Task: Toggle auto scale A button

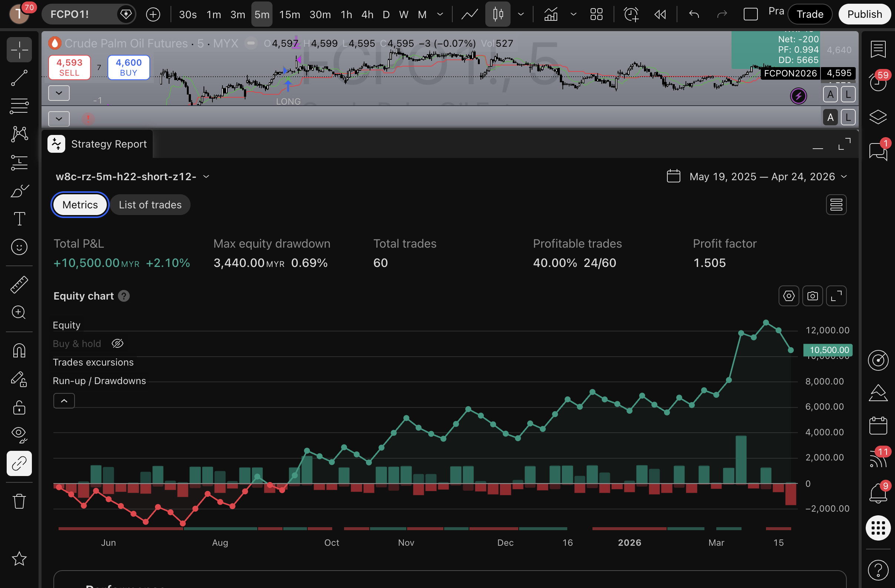Action: pyautogui.click(x=830, y=95)
